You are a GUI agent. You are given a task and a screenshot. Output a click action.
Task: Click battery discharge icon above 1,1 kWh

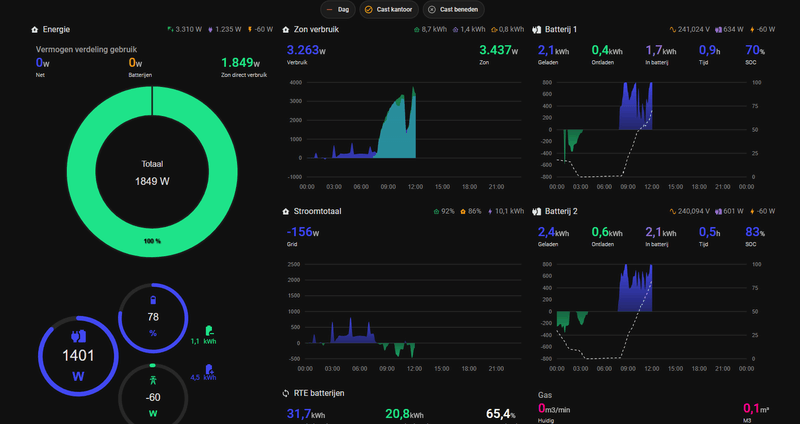(209, 331)
